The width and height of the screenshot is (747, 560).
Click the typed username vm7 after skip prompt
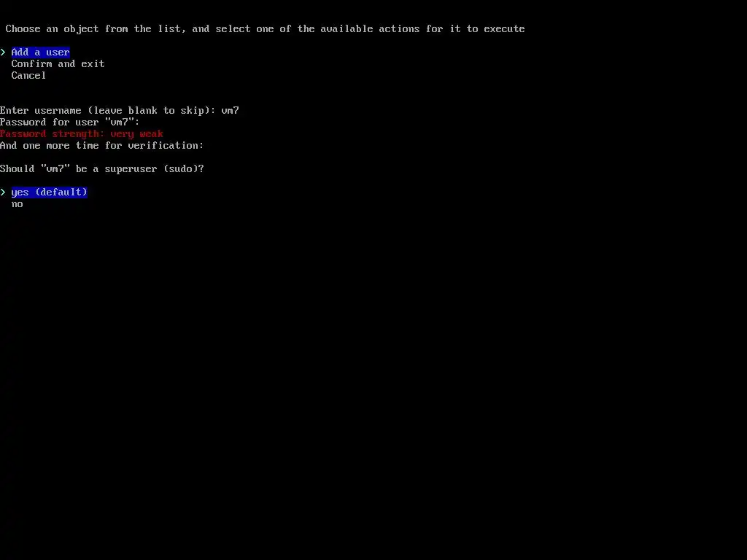click(x=230, y=111)
